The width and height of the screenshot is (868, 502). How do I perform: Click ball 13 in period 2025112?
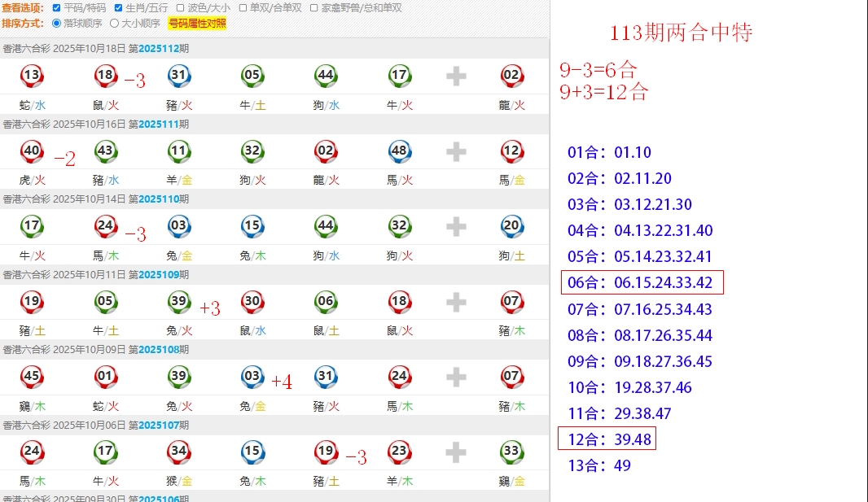coord(32,76)
